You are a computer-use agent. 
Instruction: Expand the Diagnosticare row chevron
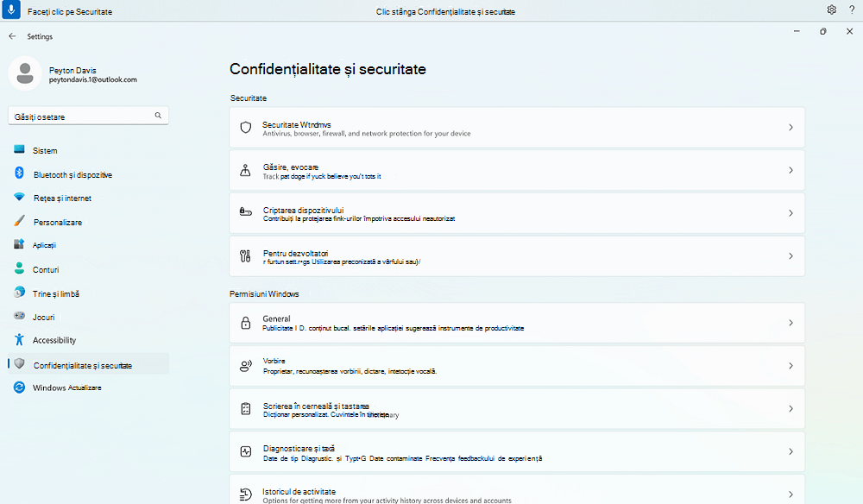(x=791, y=451)
